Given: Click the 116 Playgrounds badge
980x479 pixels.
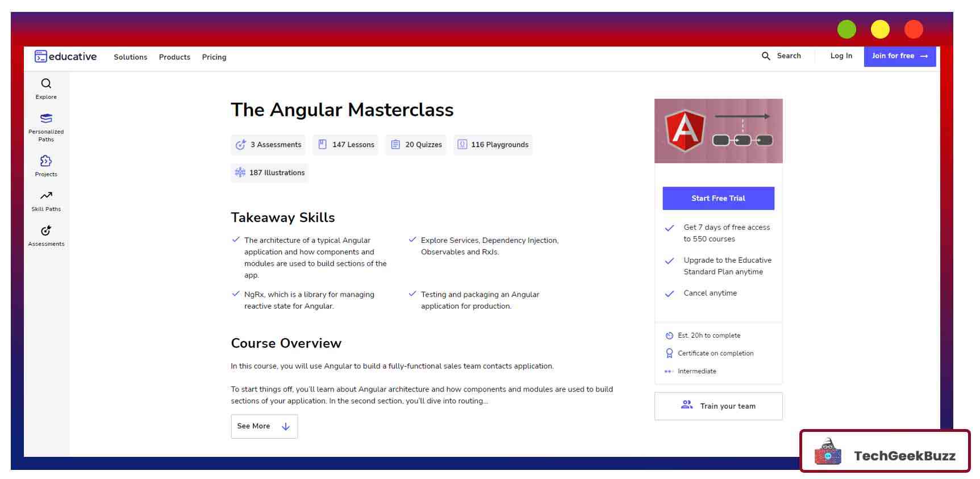Looking at the screenshot, I should [x=493, y=145].
